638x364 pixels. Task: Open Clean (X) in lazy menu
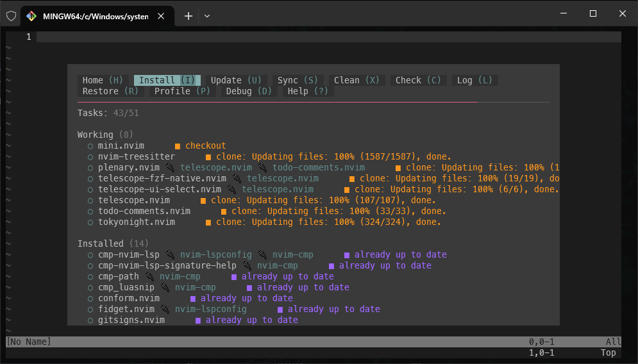pyautogui.click(x=357, y=80)
